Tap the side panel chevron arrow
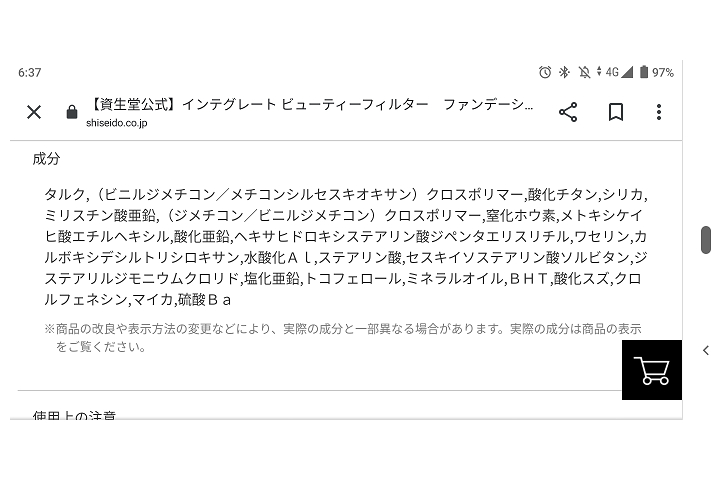Image resolution: width=720 pixels, height=480 pixels. [x=706, y=350]
